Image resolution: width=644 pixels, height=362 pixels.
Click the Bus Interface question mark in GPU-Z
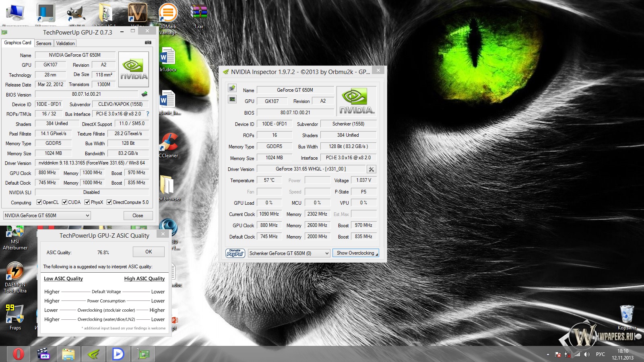(147, 114)
